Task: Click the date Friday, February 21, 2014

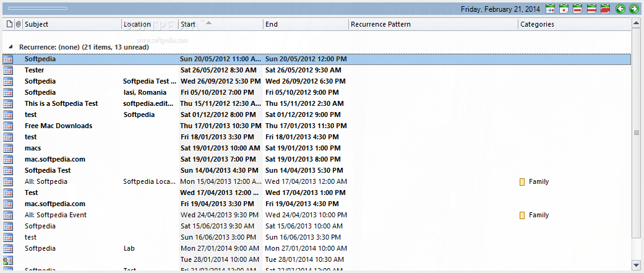Action: (x=500, y=9)
